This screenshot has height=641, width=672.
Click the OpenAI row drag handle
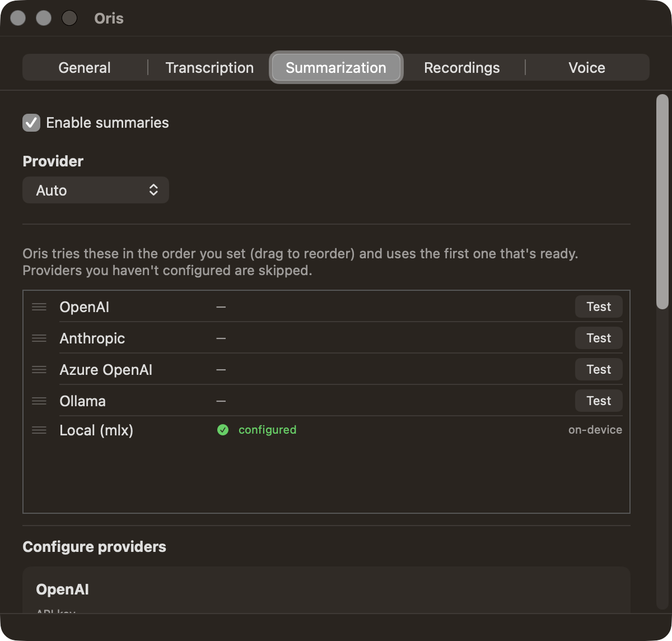tap(39, 306)
